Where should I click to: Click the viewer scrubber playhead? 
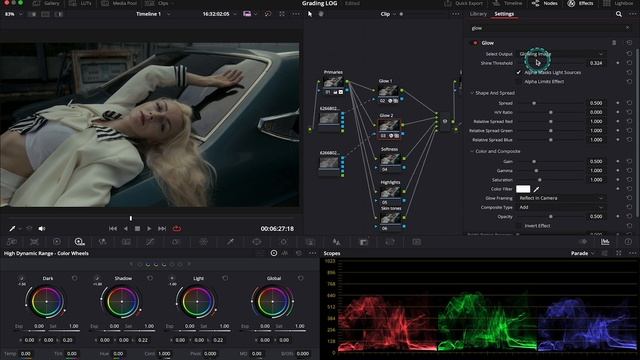131,218
